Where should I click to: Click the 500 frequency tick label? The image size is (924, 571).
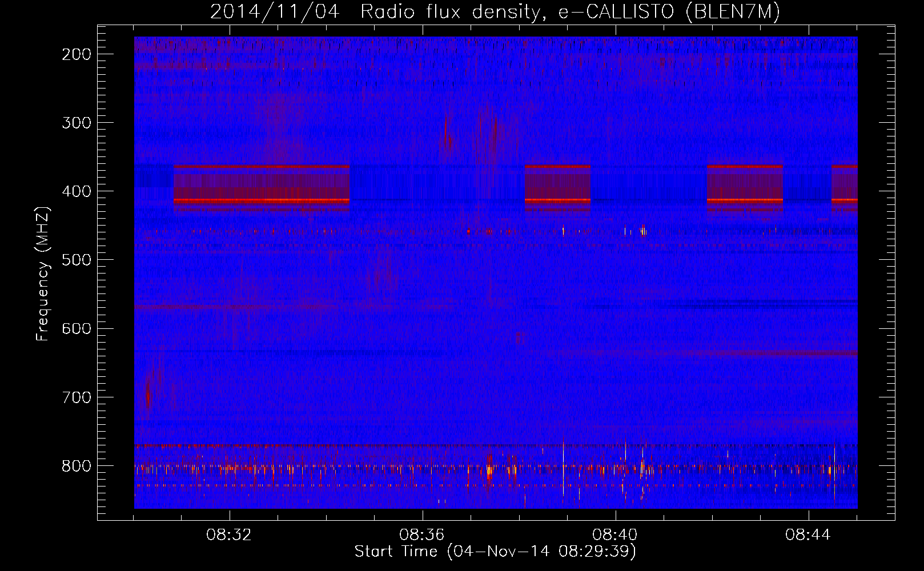coord(76,260)
